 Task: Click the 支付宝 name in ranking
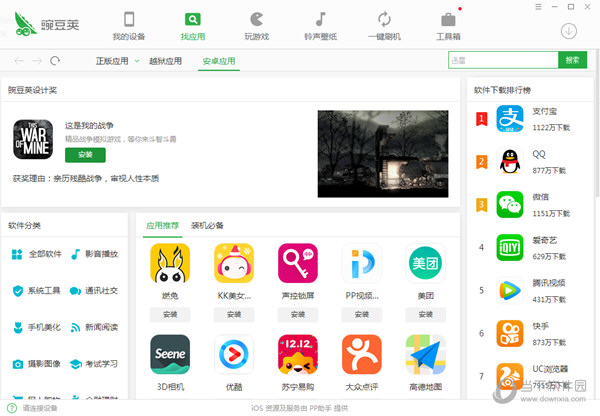click(545, 111)
